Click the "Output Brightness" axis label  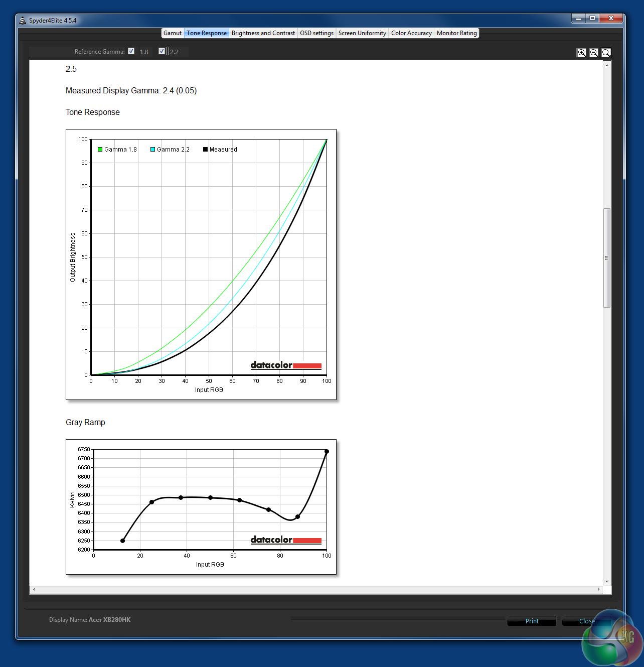point(73,257)
